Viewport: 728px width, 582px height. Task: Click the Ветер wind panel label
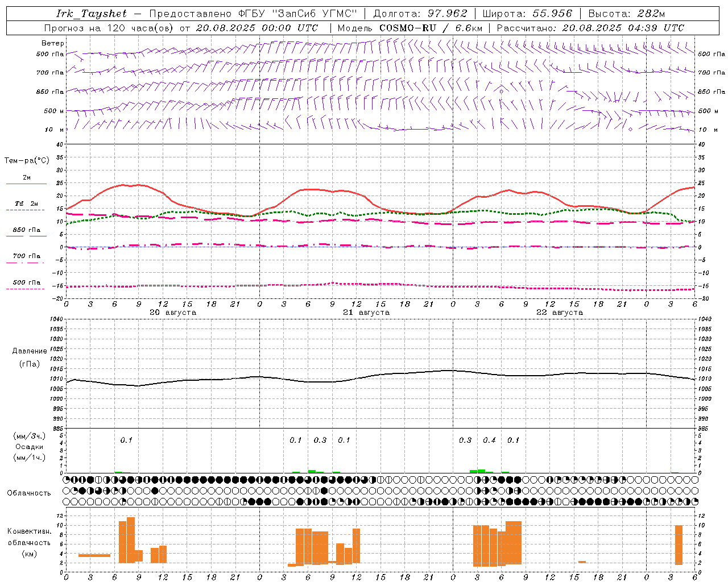tap(53, 43)
